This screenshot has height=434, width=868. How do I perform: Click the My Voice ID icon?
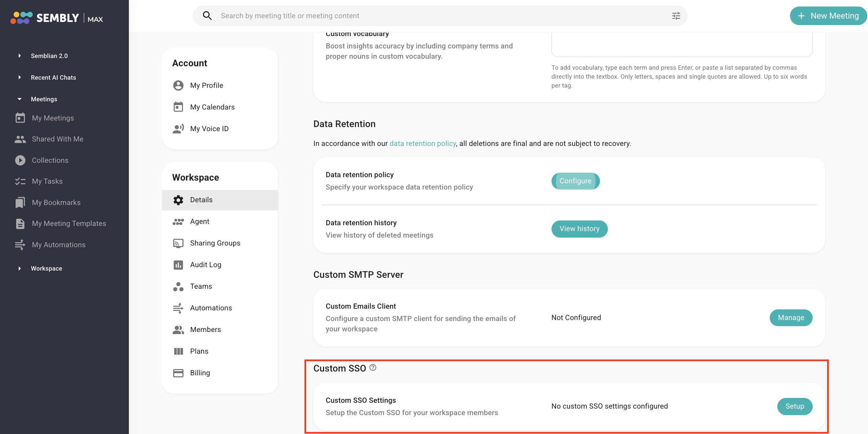point(178,129)
